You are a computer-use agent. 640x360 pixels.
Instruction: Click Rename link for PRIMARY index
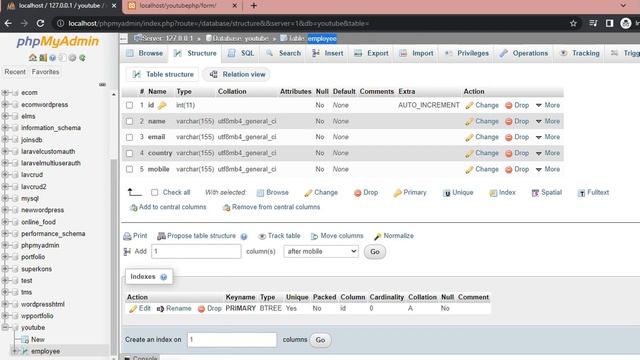(174, 309)
